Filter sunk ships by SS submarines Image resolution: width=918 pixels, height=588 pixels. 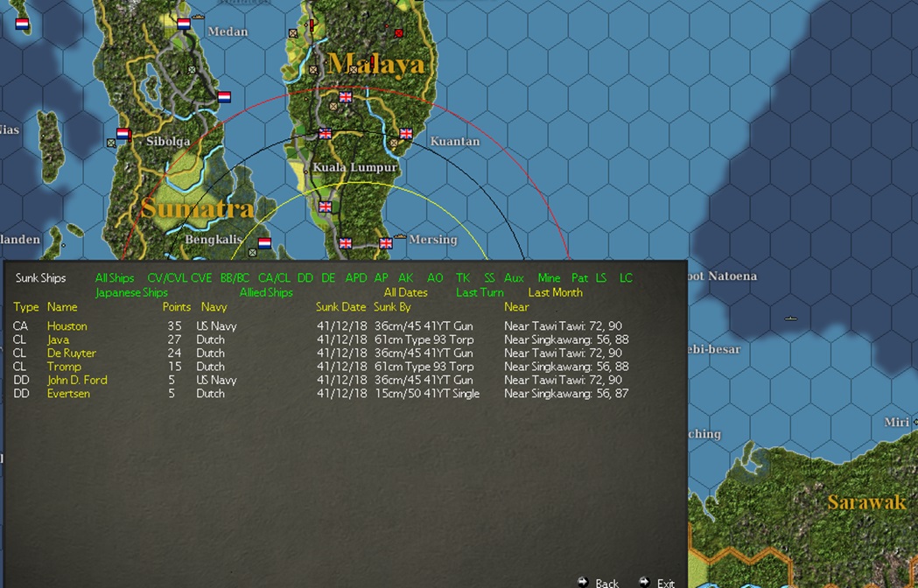pos(489,277)
